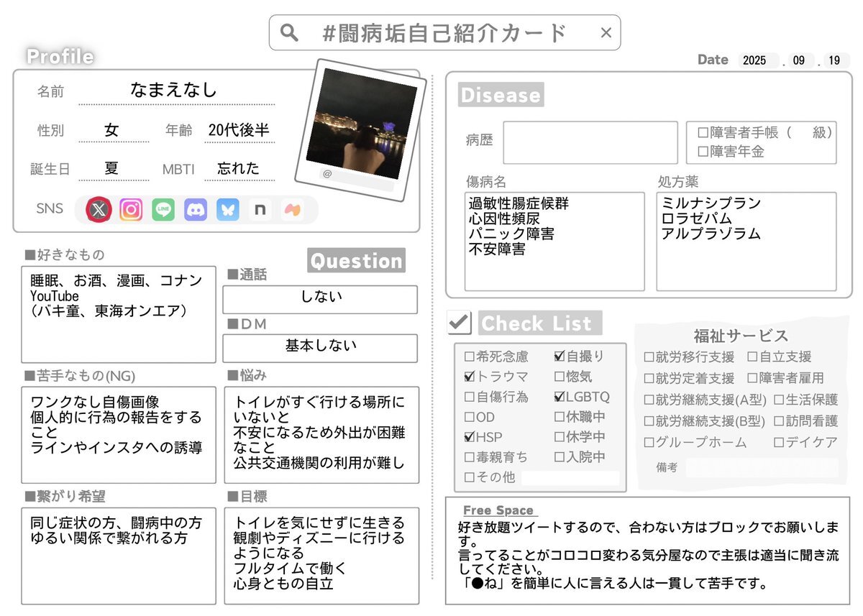Image resolution: width=863 pixels, height=616 pixels.
Task: Click the name field なまえなし
Action: click(x=173, y=91)
